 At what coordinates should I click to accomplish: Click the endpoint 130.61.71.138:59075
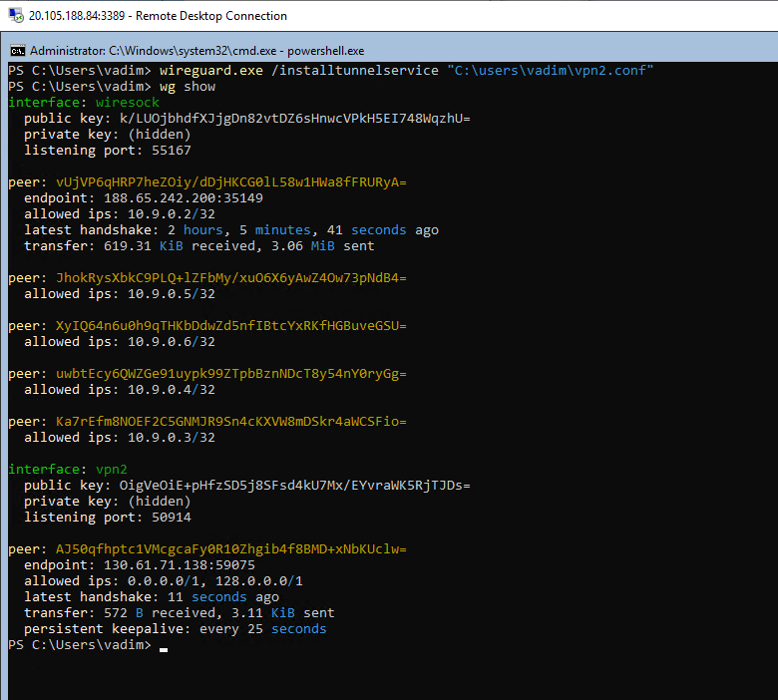[x=180, y=565]
